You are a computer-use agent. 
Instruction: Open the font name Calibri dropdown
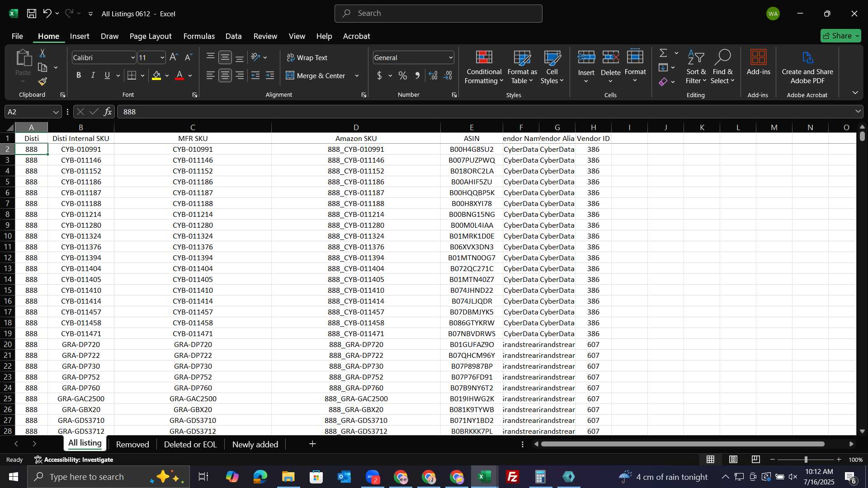133,57
